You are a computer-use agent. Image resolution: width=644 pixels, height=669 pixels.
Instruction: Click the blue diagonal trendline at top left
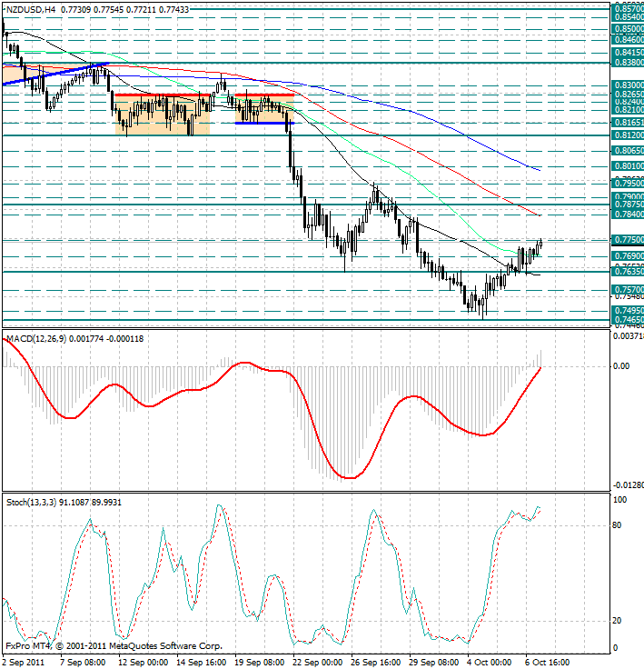point(54,74)
